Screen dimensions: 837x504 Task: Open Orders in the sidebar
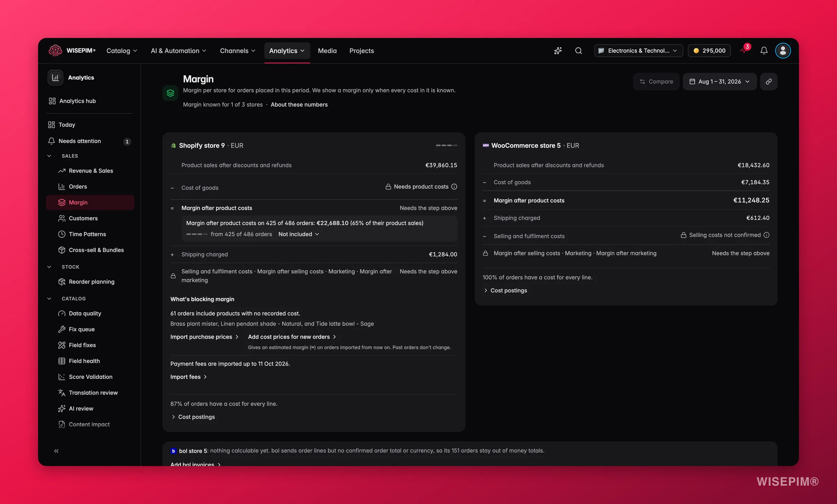coord(90,187)
